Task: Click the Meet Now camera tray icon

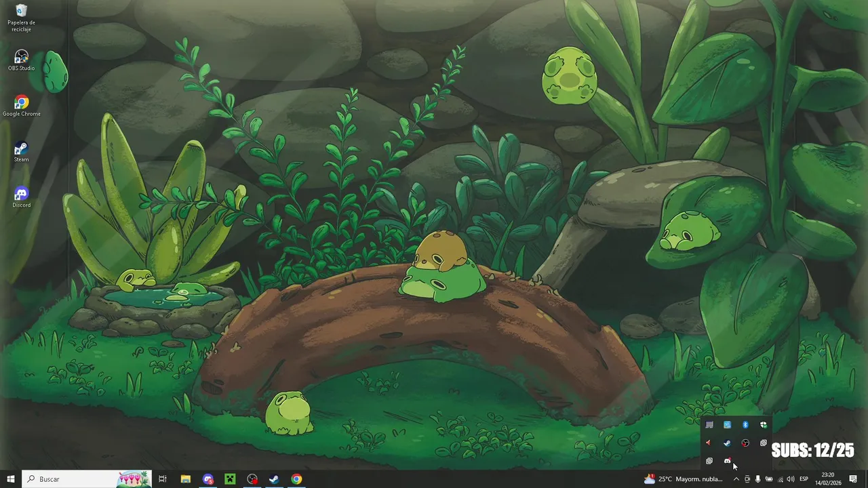Action: [x=747, y=479]
